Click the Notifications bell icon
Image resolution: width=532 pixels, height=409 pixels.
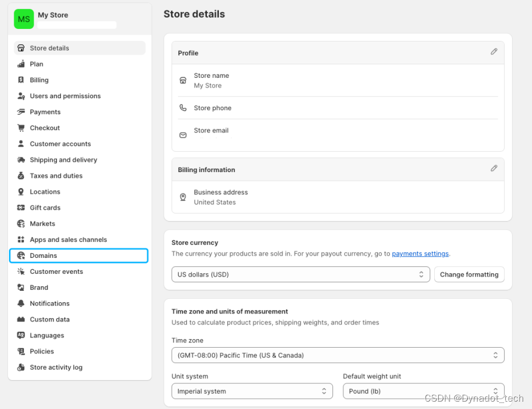[21, 303]
